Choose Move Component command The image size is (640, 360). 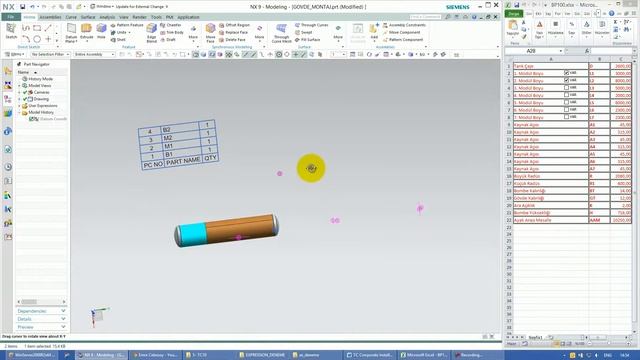coord(401,32)
